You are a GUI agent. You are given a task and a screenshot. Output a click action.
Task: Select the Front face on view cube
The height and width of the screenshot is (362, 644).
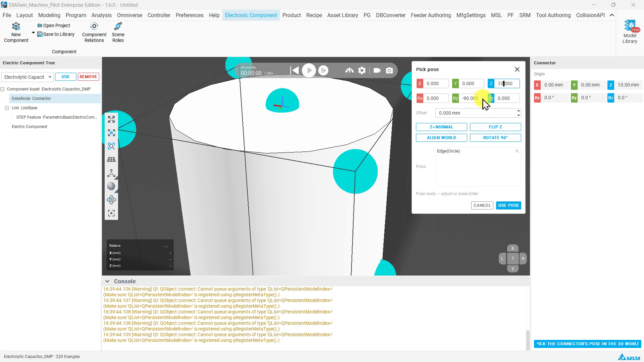pos(513,269)
